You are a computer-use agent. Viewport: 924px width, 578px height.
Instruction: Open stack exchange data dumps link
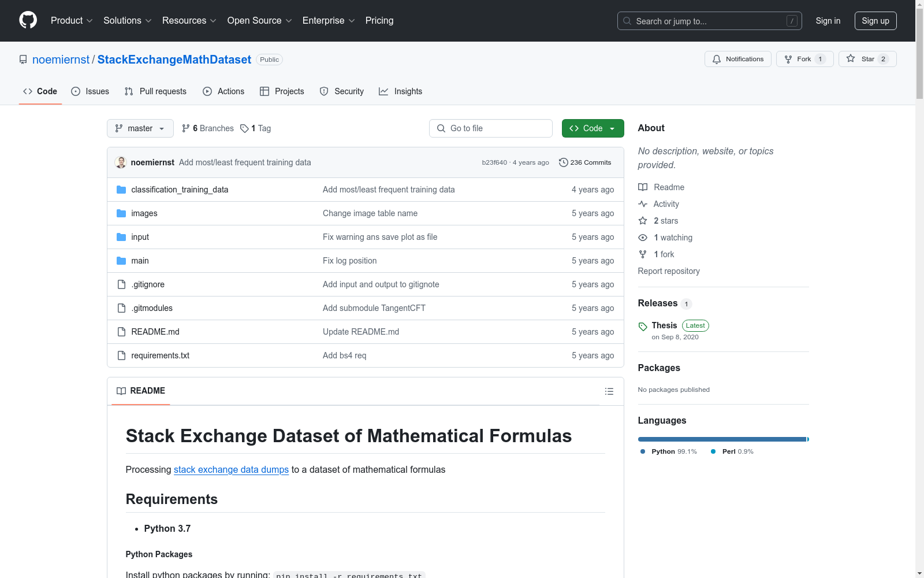pyautogui.click(x=231, y=469)
